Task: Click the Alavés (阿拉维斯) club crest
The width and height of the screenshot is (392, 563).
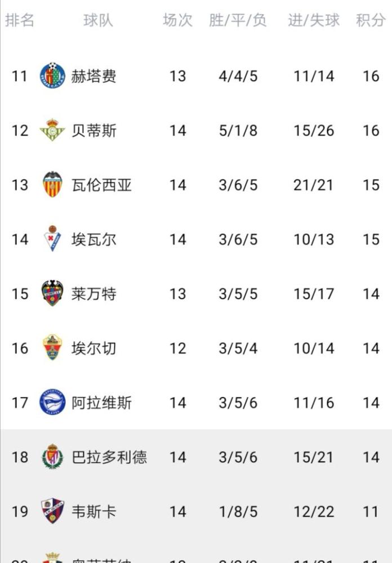Action: [52, 403]
